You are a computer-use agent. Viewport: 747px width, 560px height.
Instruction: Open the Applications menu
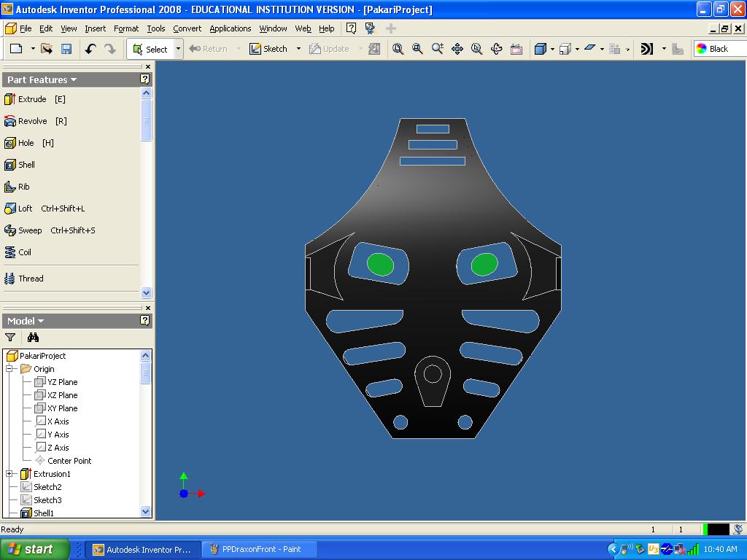(x=230, y=28)
